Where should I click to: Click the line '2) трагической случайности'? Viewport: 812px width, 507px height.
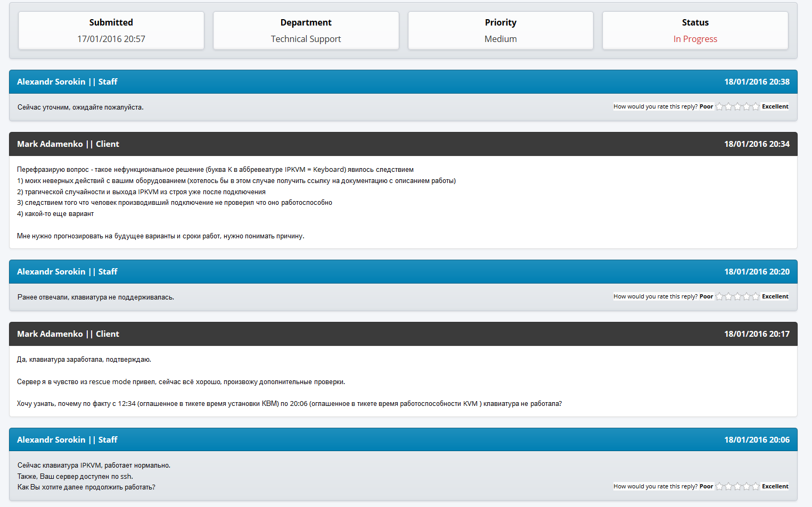141,192
